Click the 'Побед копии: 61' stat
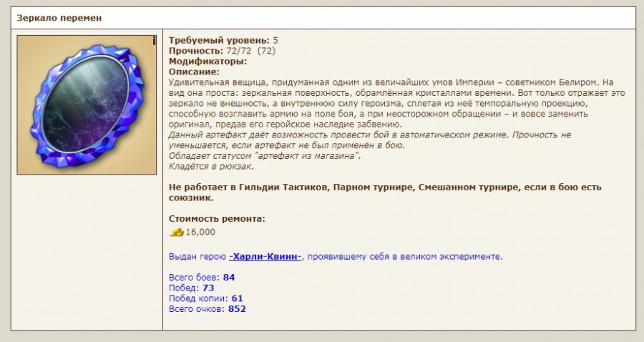This screenshot has height=342, width=644. tap(206, 298)
